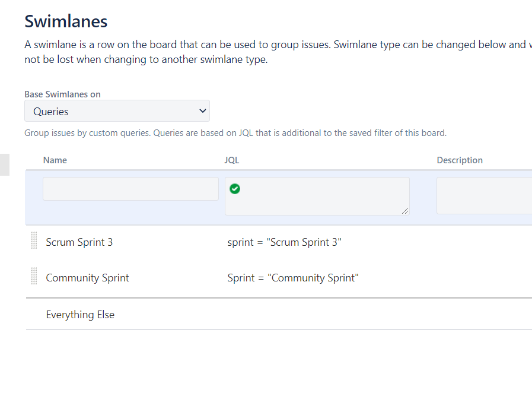
Task: Click the Description column header
Action: tap(460, 160)
